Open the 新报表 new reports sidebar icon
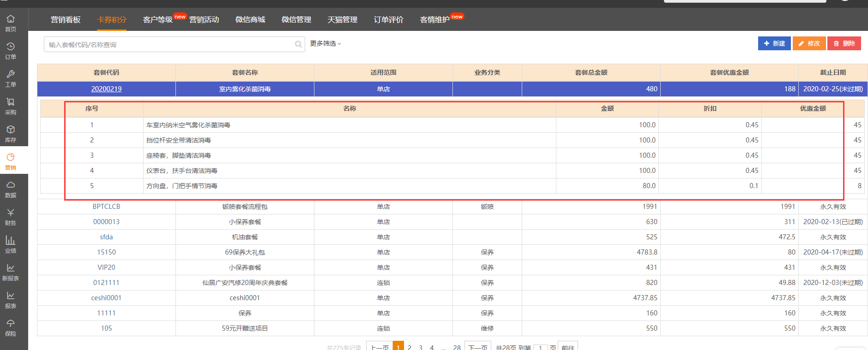This screenshot has height=350, width=868. 11,272
